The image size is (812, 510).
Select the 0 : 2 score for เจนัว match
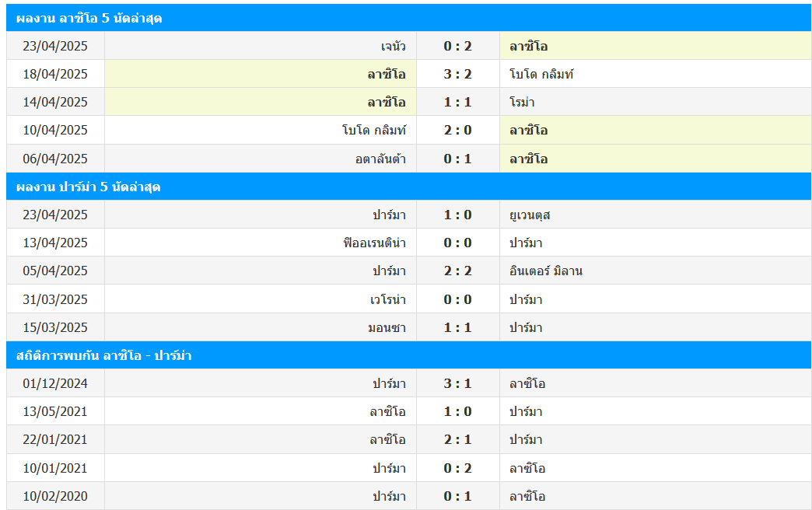(x=457, y=46)
